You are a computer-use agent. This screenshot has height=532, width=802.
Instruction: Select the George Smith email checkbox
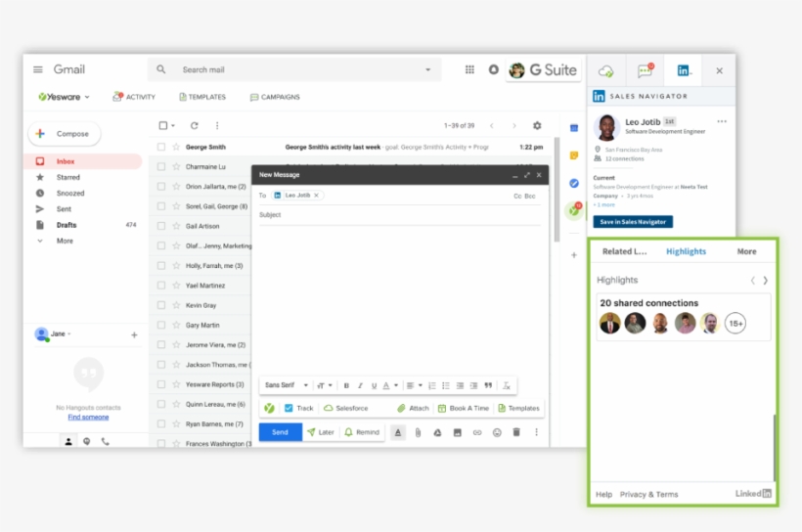(162, 147)
